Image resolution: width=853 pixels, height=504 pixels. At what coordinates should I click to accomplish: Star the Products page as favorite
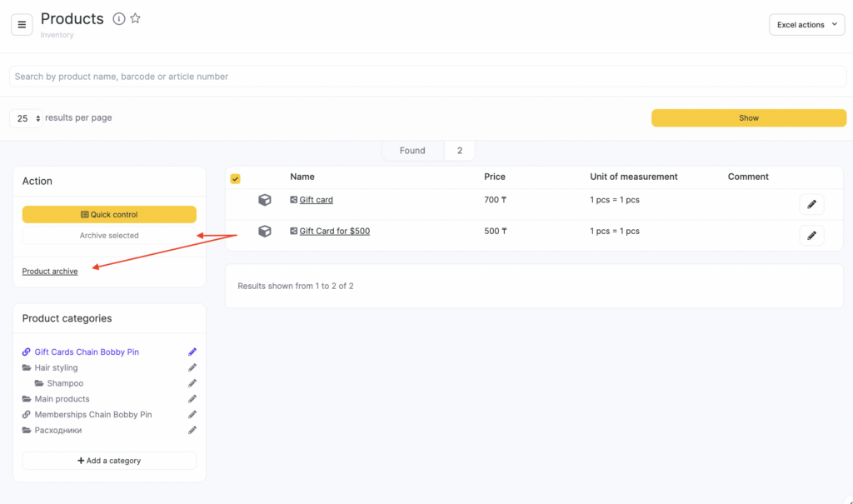tap(135, 18)
